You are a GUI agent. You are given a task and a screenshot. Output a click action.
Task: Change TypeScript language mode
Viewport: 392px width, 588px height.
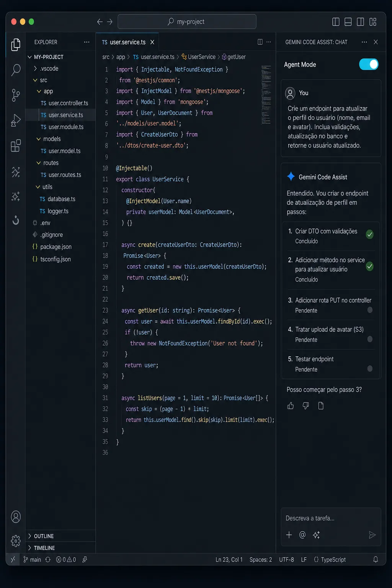[330, 560]
